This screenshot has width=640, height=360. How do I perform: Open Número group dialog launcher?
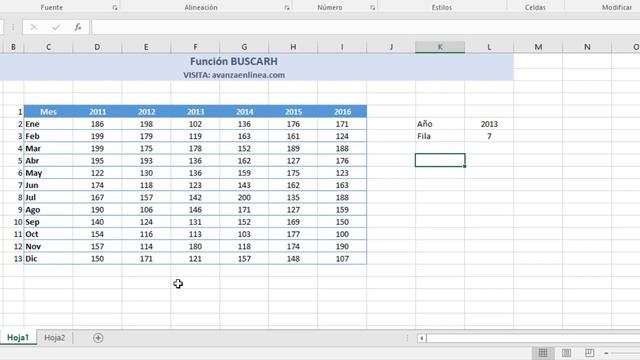(x=373, y=8)
